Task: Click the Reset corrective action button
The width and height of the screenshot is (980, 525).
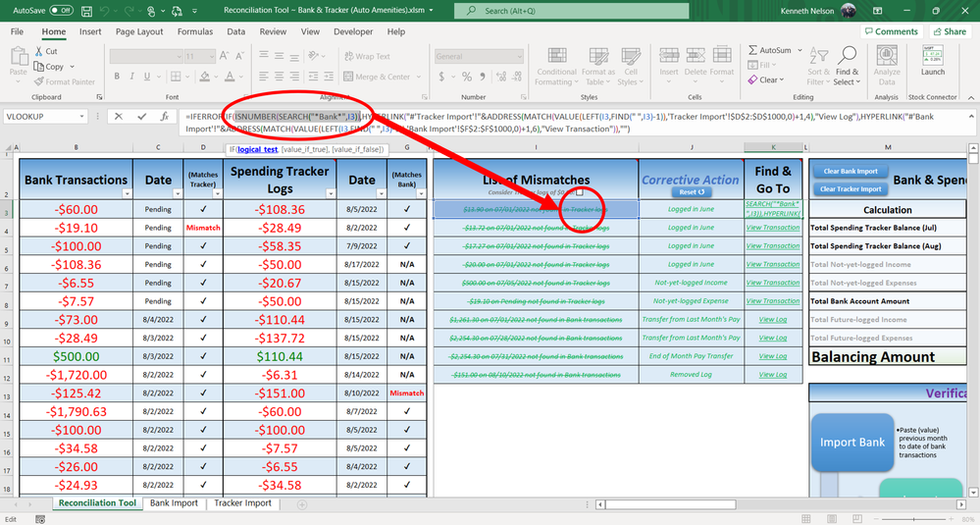Action: pos(692,192)
